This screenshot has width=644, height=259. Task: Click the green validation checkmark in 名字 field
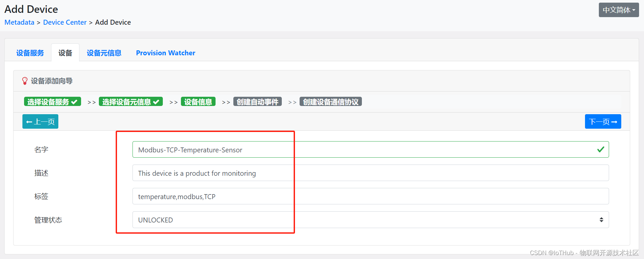pyautogui.click(x=601, y=149)
